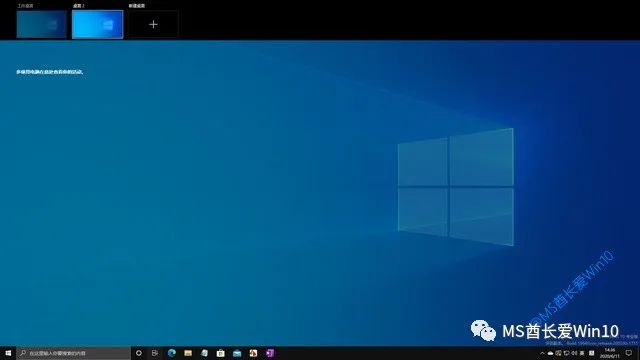Click the Task View taskbar icon
Viewport: 640px width, 360px height.
pos(155,353)
